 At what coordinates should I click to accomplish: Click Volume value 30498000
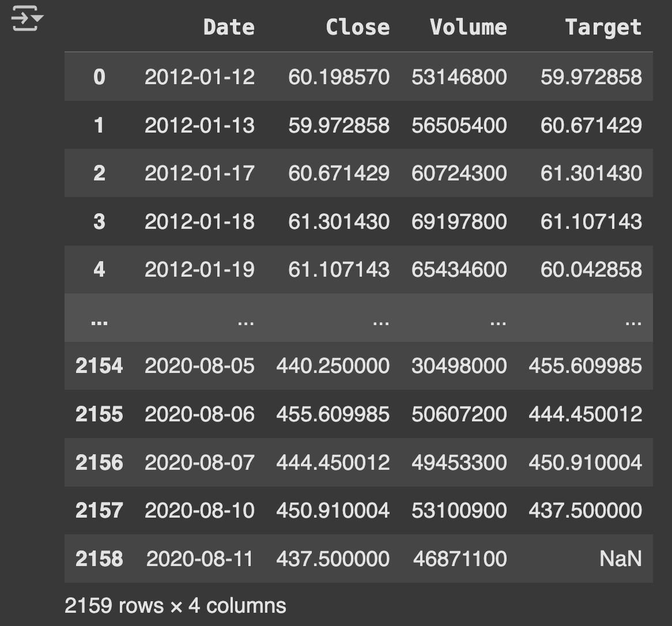pyautogui.click(x=459, y=365)
